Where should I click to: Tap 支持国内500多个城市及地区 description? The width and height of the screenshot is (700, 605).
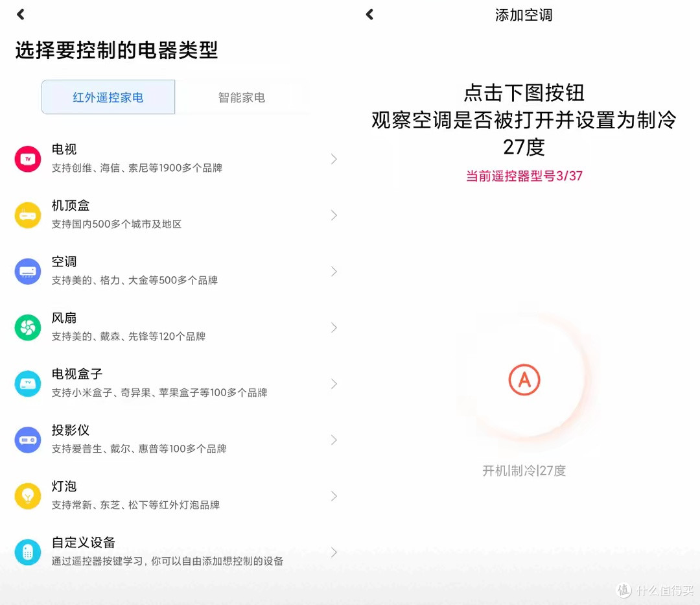(117, 224)
